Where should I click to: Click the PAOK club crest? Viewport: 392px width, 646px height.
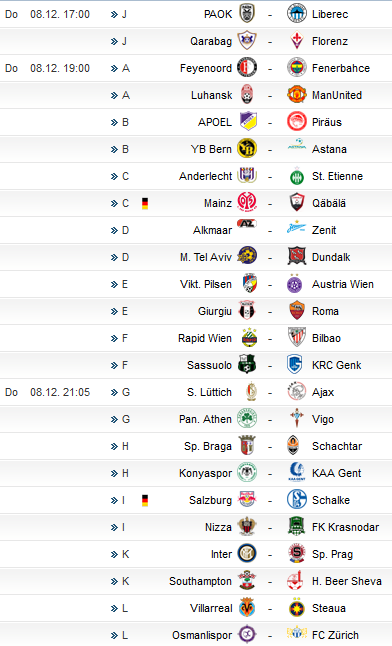(247, 14)
